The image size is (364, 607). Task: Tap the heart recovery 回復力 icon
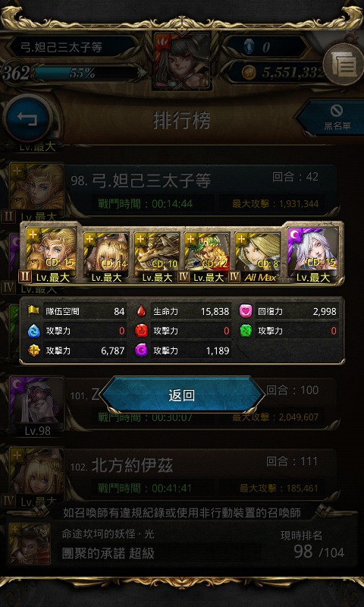click(x=246, y=311)
